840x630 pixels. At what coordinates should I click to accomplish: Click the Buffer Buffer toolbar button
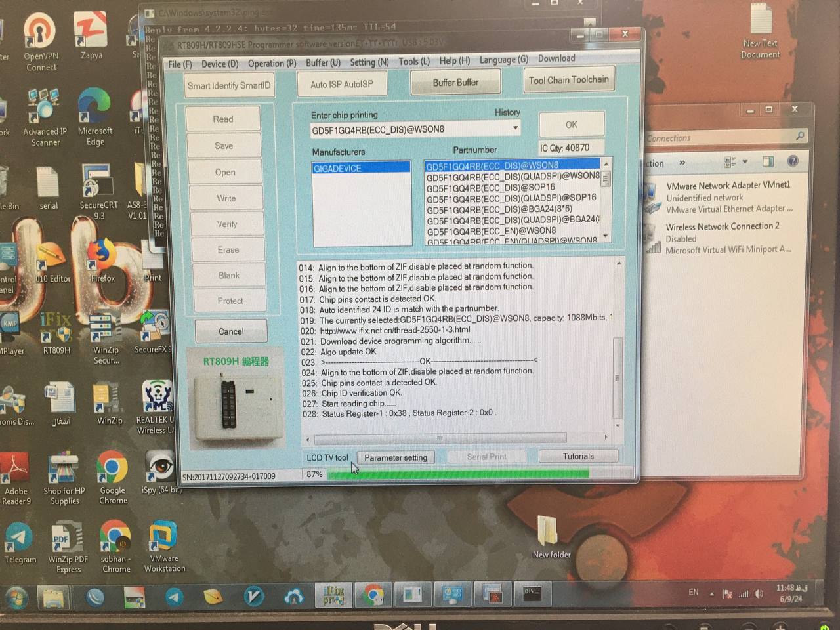[455, 82]
